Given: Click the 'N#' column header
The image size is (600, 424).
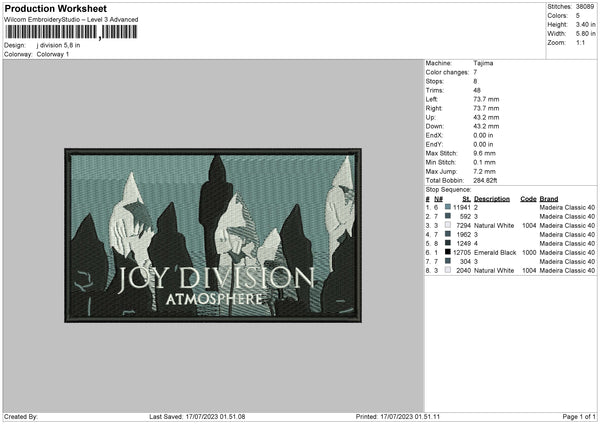Looking at the screenshot, I should pyautogui.click(x=438, y=199).
